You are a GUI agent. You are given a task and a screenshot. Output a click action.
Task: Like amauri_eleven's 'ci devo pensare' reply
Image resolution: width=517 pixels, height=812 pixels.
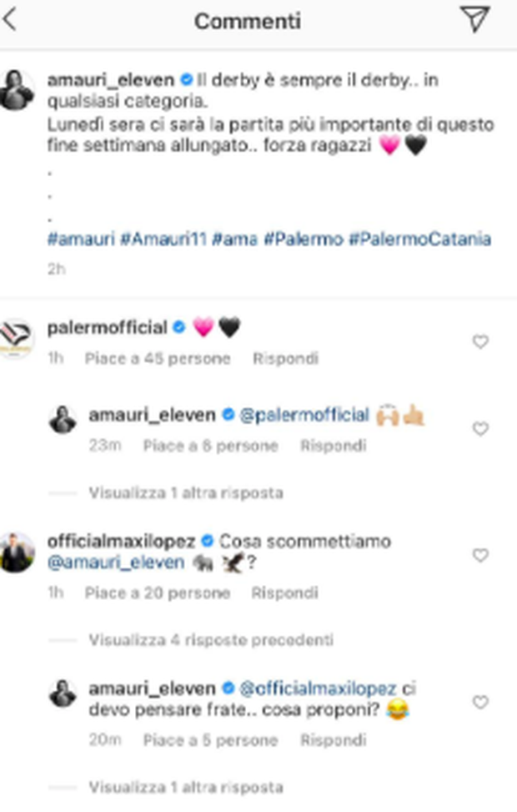tap(481, 703)
